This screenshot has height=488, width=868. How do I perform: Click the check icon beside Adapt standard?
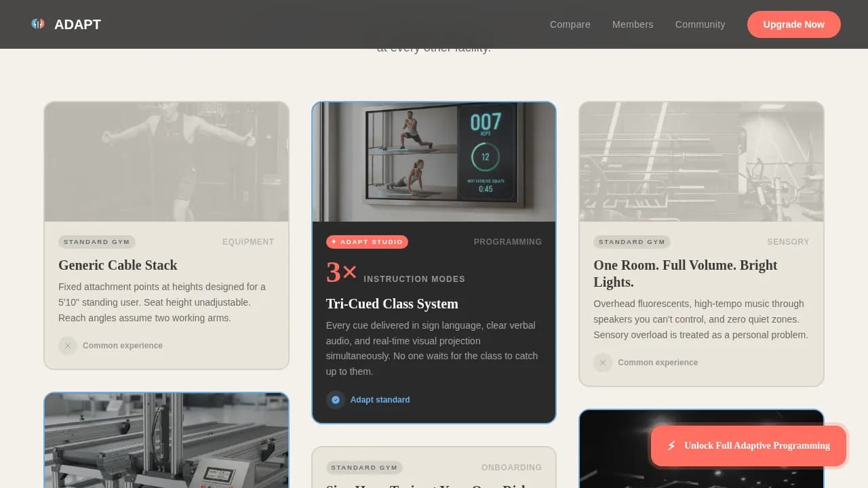(x=335, y=400)
